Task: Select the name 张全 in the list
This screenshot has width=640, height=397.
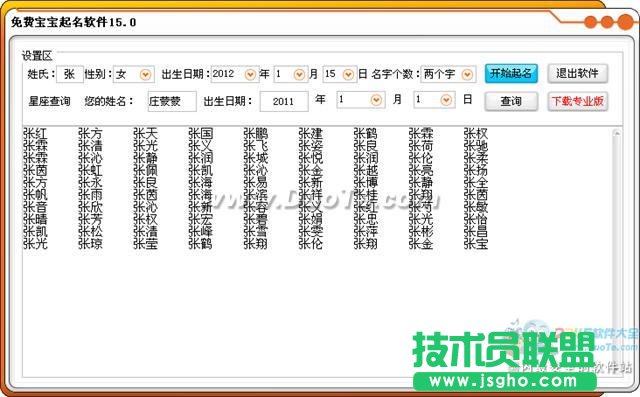Action: point(476,182)
